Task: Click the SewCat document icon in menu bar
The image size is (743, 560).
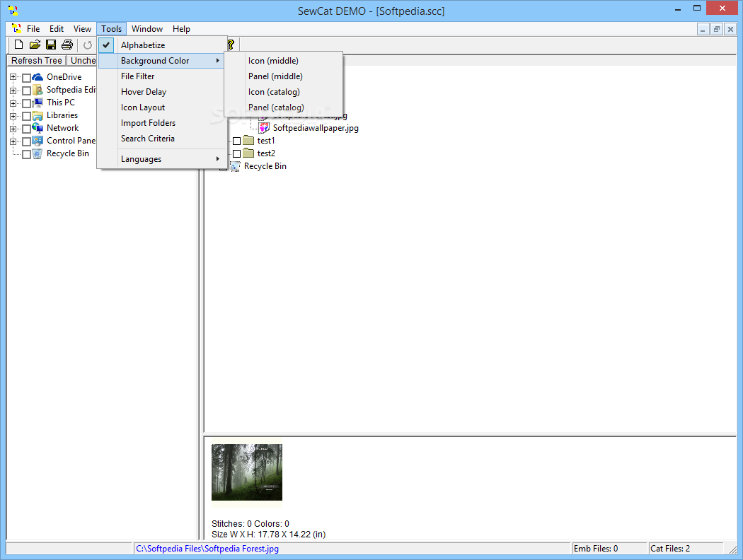Action: click(x=16, y=28)
